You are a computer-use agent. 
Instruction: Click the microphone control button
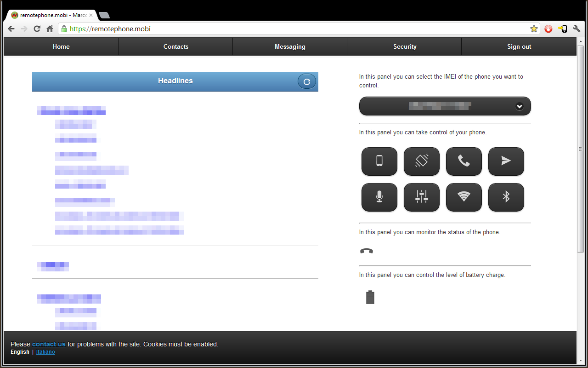coord(379,197)
